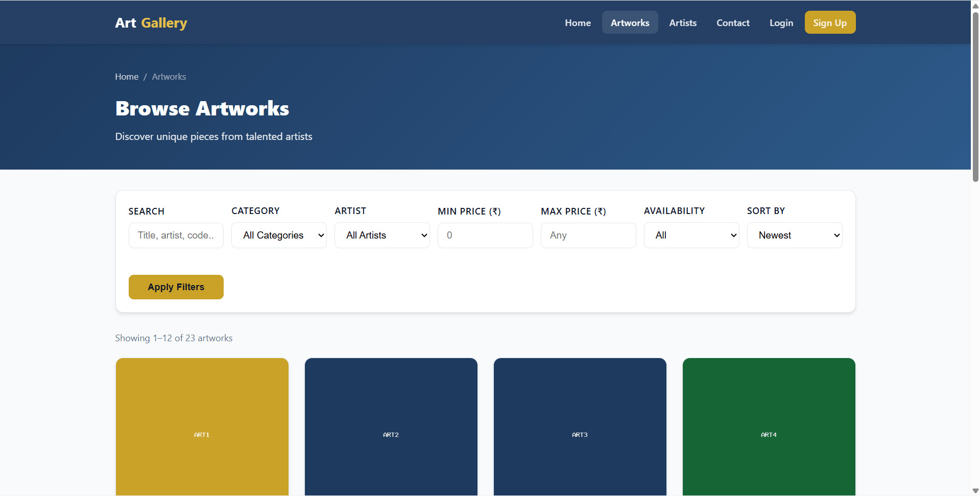Follow the Home breadcrumb link

coord(127,77)
